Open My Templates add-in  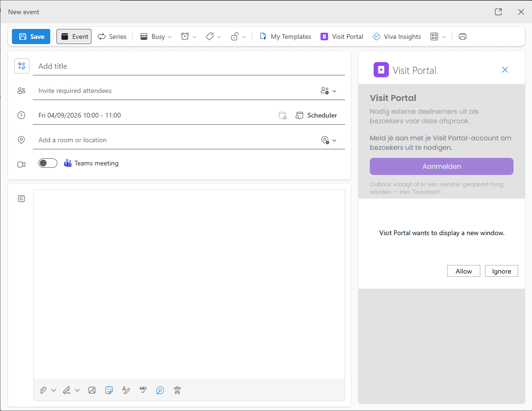coord(285,37)
